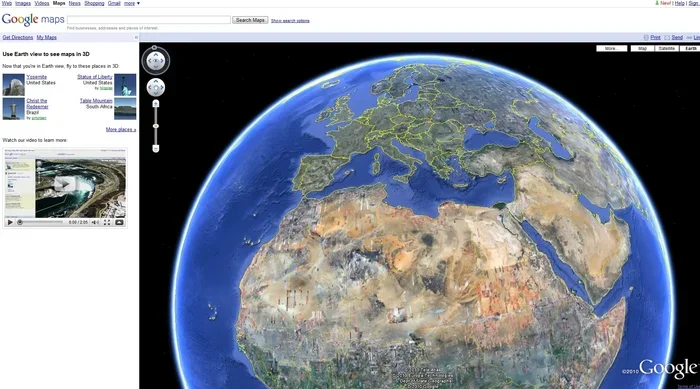700x389 pixels.
Task: Click the pan-right arrow on the move joystick
Action: pos(161,88)
